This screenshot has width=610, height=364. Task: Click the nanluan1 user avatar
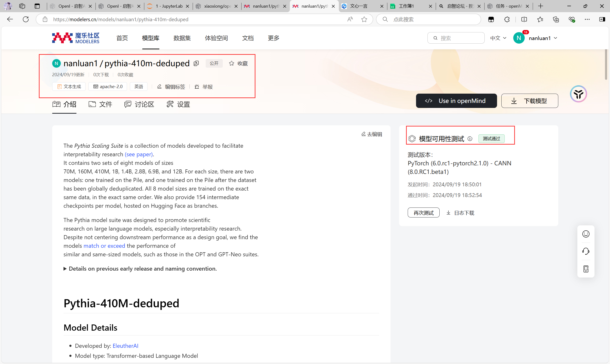pyautogui.click(x=519, y=38)
